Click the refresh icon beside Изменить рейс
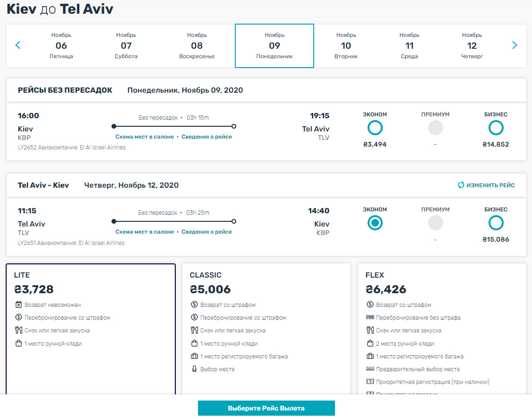Viewport: 532px width, 419px height. click(461, 185)
